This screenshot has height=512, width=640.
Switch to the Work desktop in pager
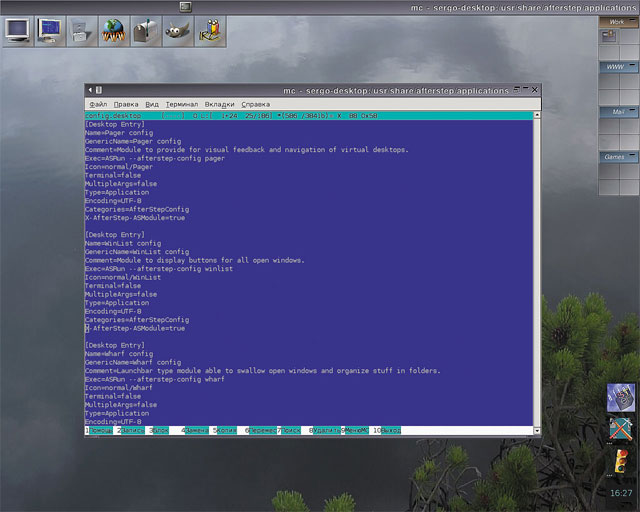tap(614, 22)
